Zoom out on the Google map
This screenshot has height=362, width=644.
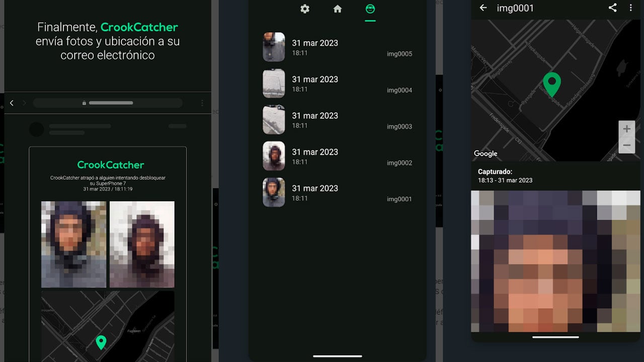pos(627,145)
